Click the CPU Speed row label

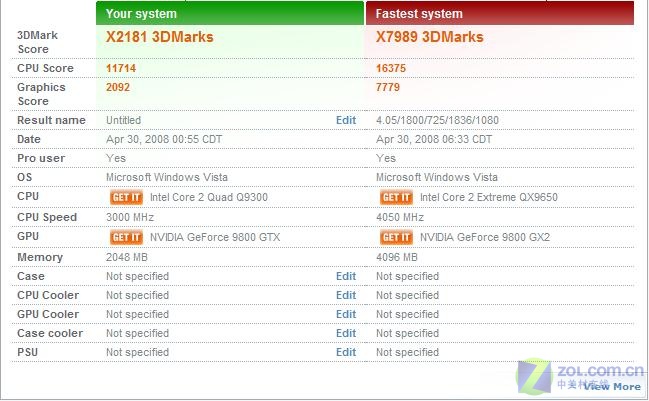click(47, 218)
